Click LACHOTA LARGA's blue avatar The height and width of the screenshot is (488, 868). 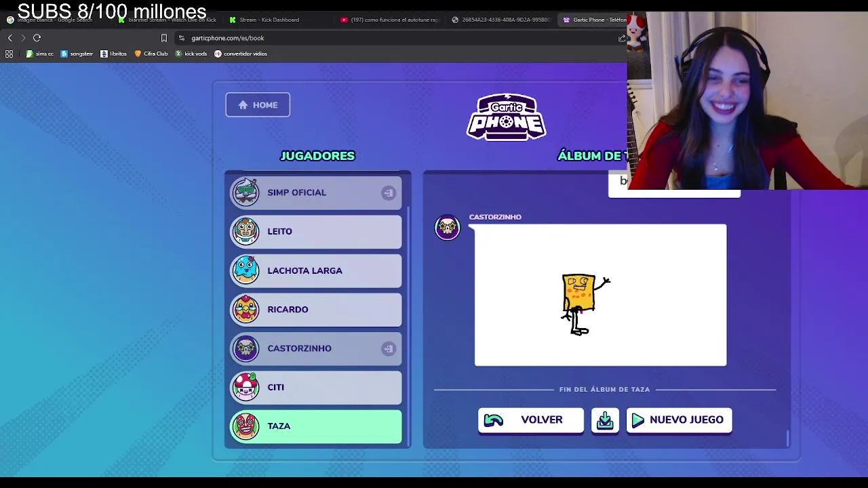[245, 270]
